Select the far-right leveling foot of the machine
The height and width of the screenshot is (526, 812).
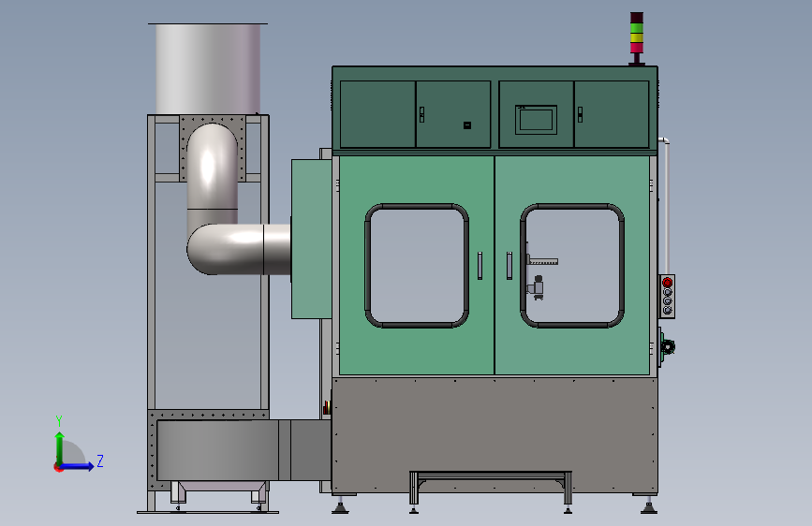click(x=649, y=506)
